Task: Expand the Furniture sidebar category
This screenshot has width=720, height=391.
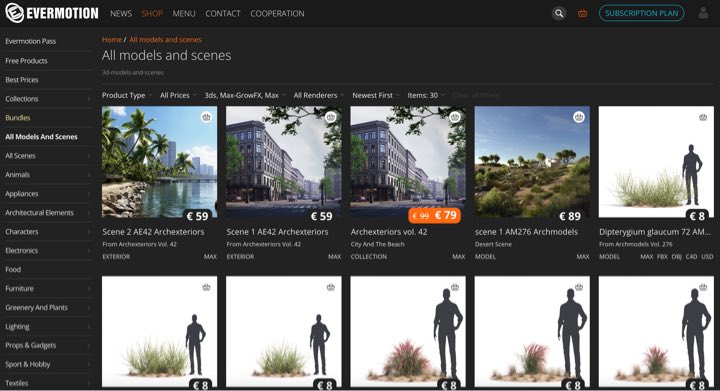Action: pos(47,288)
